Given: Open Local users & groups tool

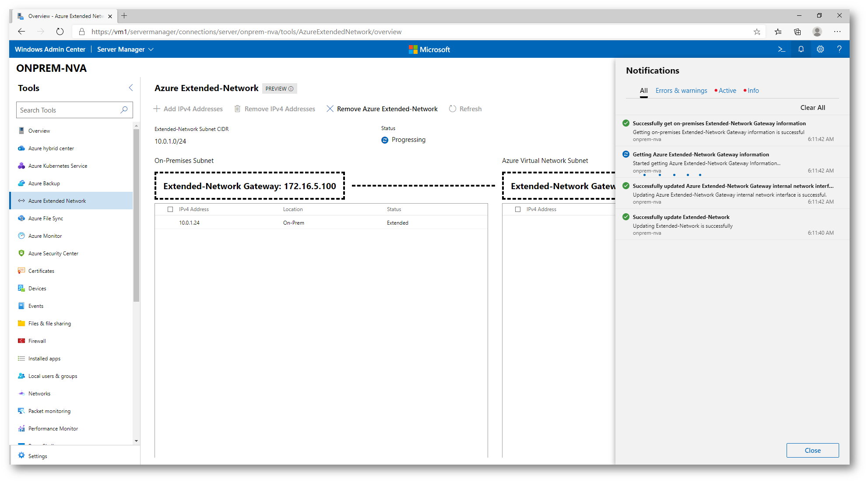Looking at the screenshot, I should (x=71, y=376).
